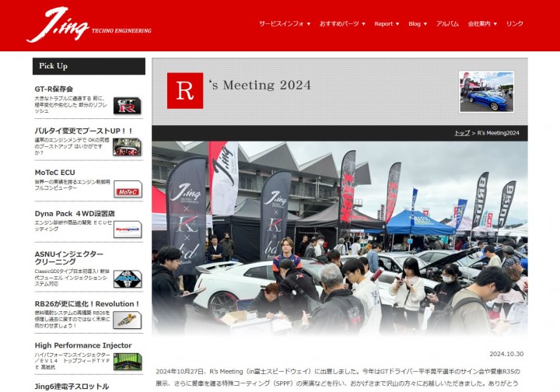Click the Dynapack logo icon
Screen dimensions: 560x392
click(128, 229)
